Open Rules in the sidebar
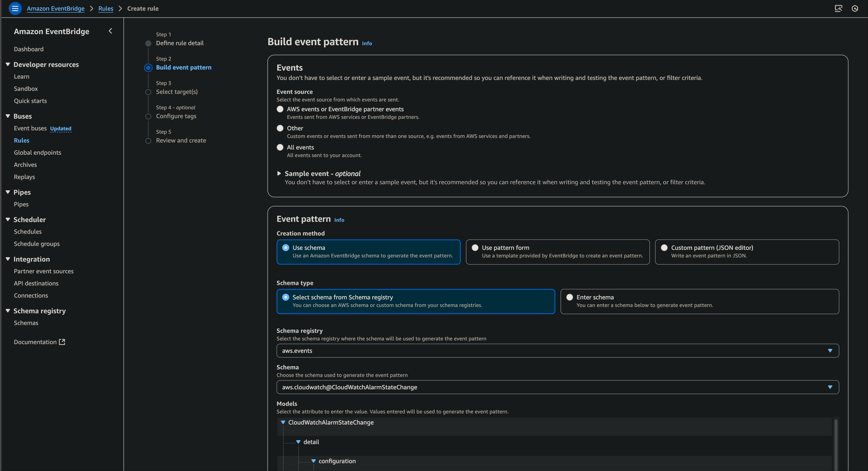 click(x=22, y=140)
